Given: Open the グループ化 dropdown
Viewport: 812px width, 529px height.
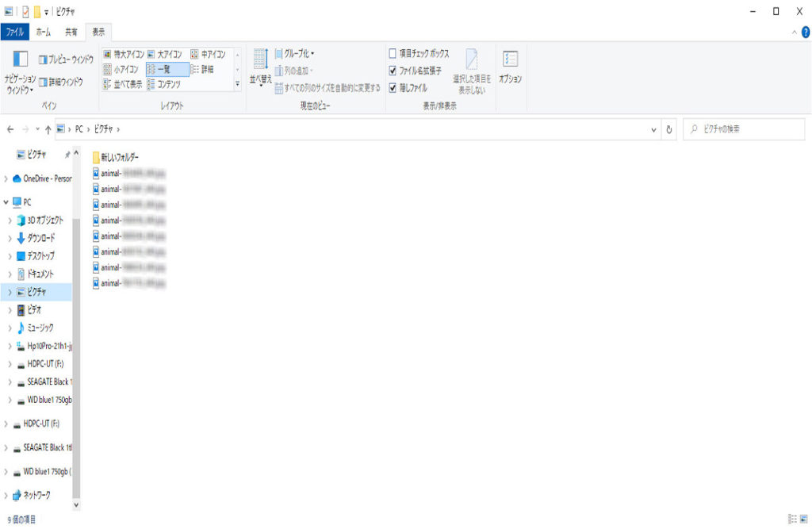Looking at the screenshot, I should 294,54.
